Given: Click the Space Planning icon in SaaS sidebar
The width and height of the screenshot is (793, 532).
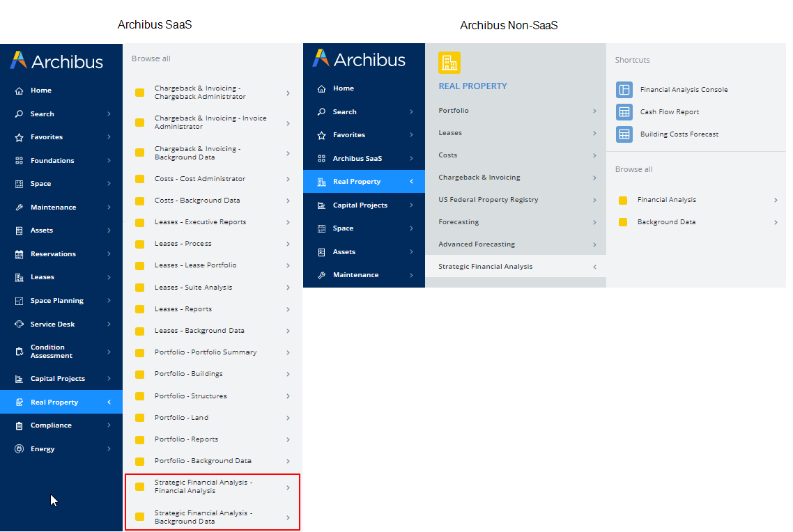Looking at the screenshot, I should pyautogui.click(x=20, y=301).
